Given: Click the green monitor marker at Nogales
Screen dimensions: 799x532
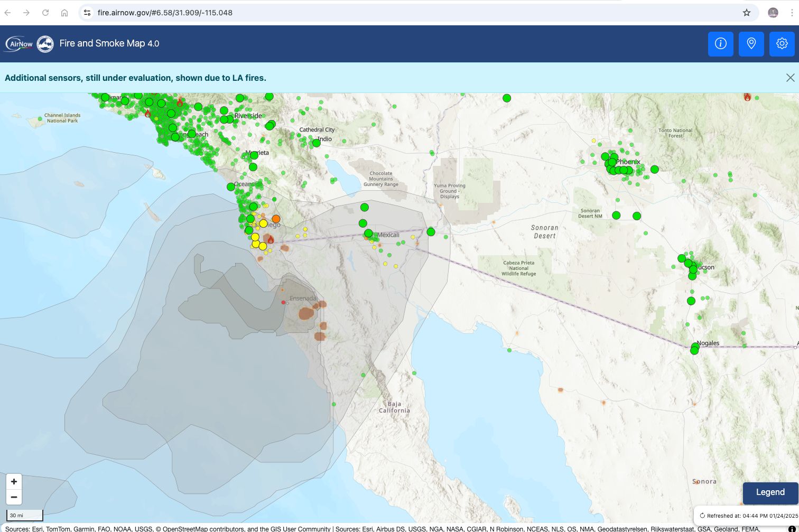Looking at the screenshot, I should [x=695, y=347].
